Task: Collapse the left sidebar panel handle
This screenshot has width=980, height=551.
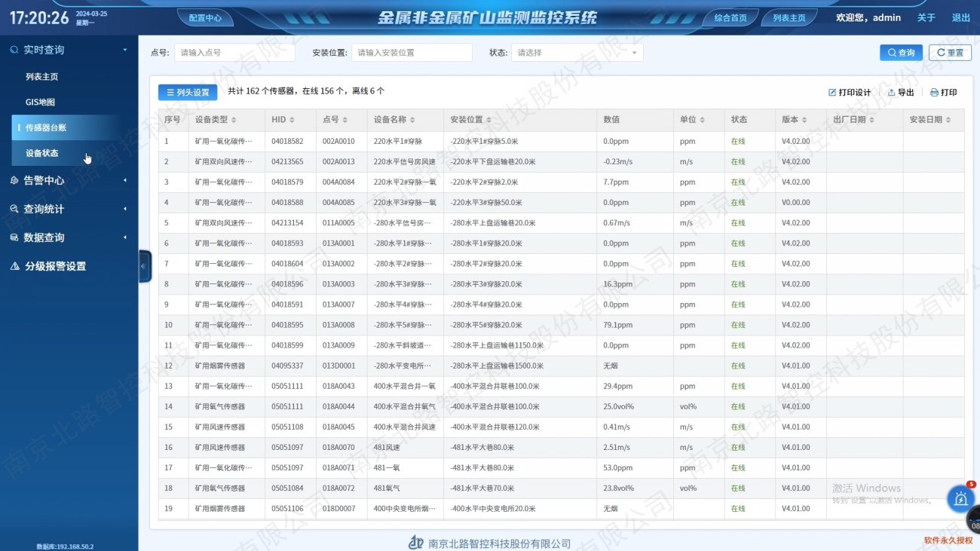Action: coord(145,266)
